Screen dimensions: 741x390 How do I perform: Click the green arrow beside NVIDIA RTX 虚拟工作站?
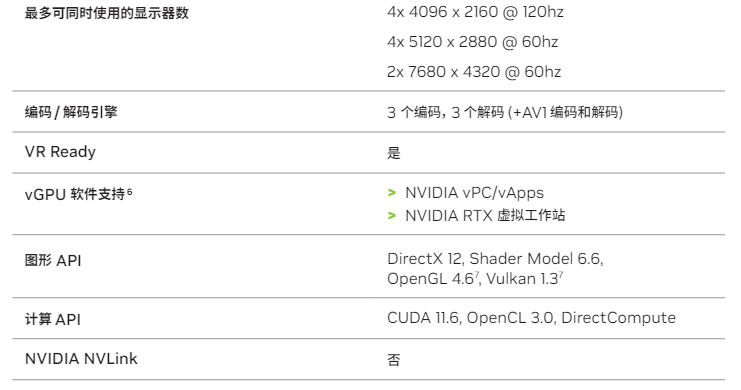click(x=391, y=216)
